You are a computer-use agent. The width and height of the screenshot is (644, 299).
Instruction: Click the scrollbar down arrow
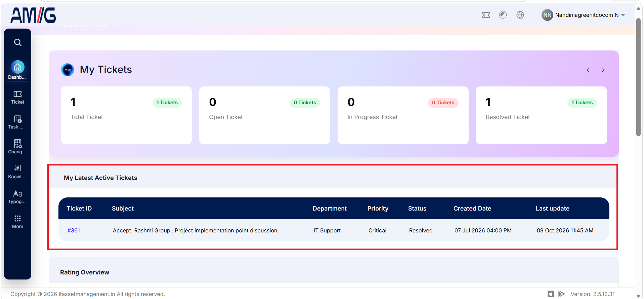click(638, 296)
